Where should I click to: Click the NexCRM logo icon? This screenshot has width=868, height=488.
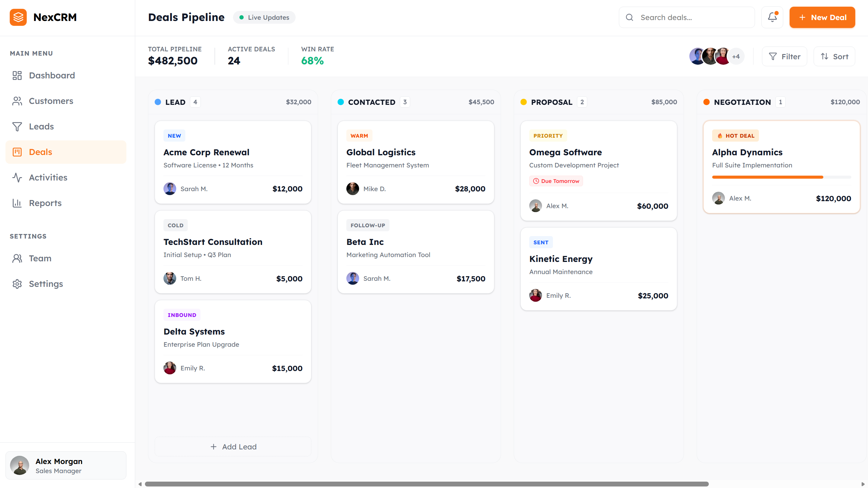coord(18,17)
